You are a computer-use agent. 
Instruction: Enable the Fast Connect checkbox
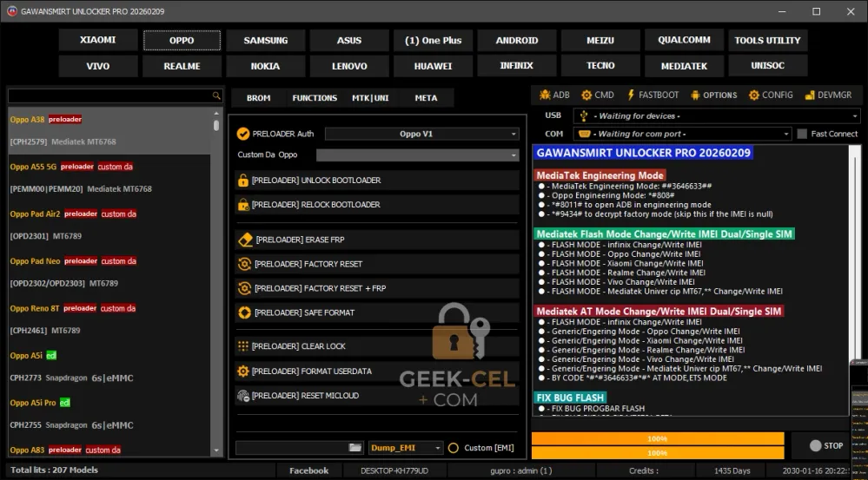[x=802, y=134]
